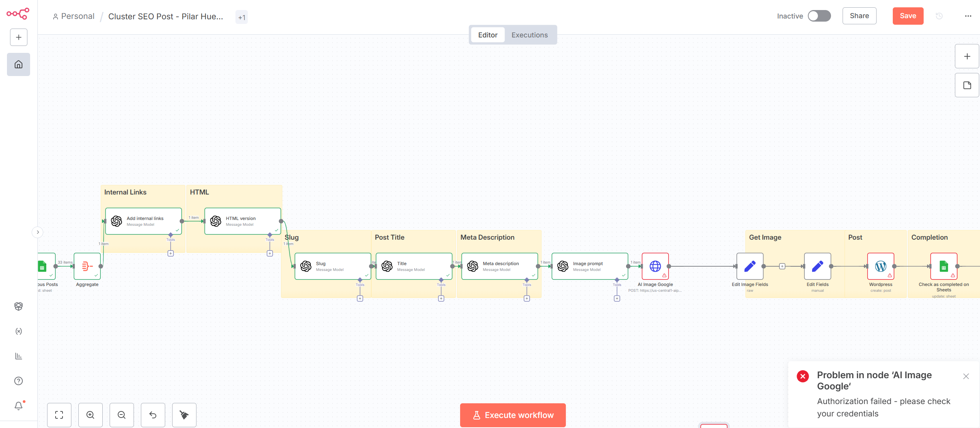Dismiss the AI Image Google error notification
This screenshot has width=980, height=428.
966,376
